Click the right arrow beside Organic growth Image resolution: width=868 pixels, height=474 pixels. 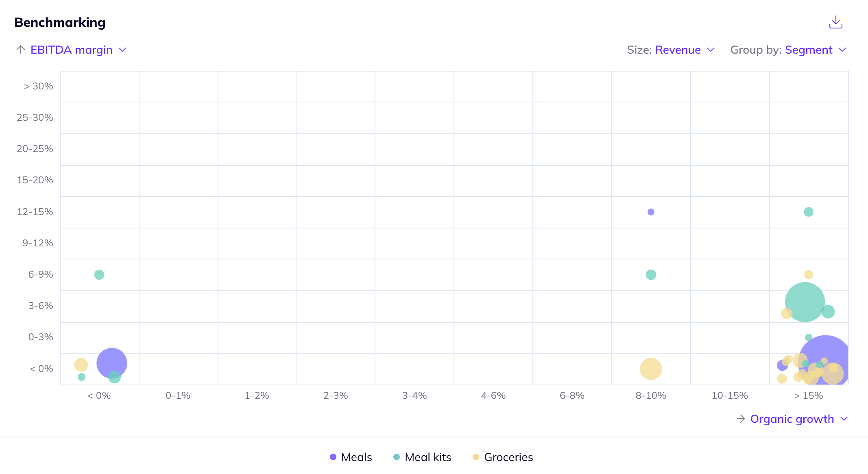[x=741, y=419]
